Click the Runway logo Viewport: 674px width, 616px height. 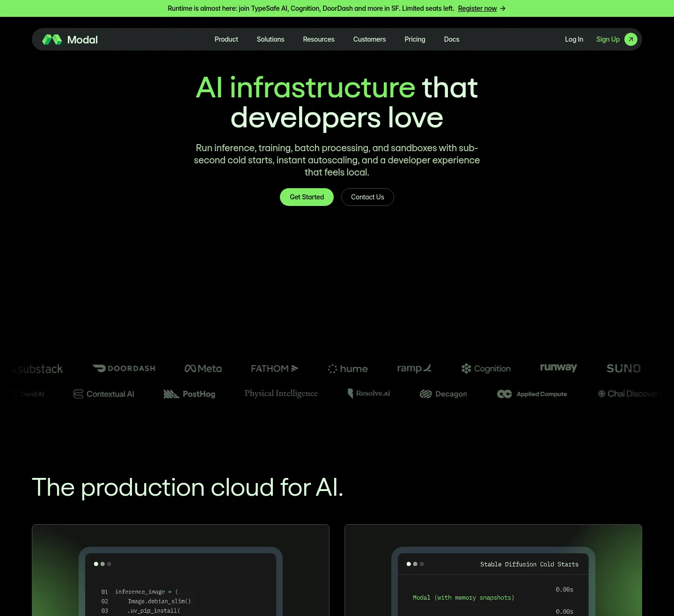tap(558, 367)
